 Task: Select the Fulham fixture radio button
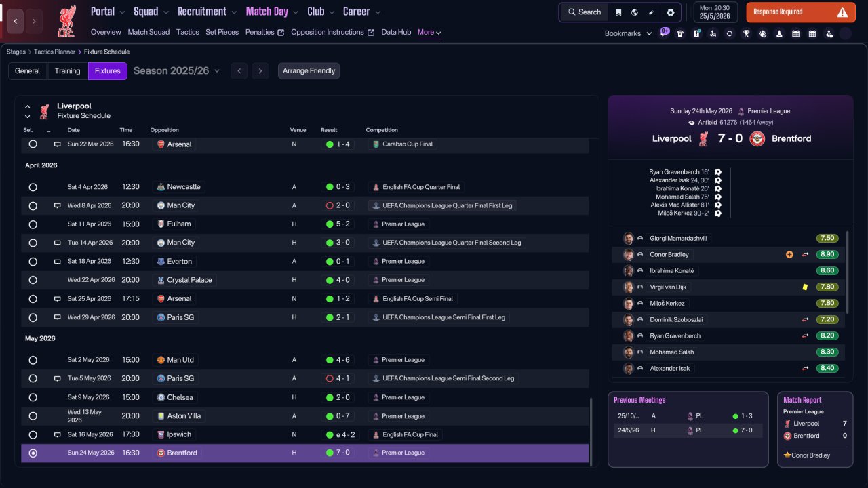[x=33, y=224]
